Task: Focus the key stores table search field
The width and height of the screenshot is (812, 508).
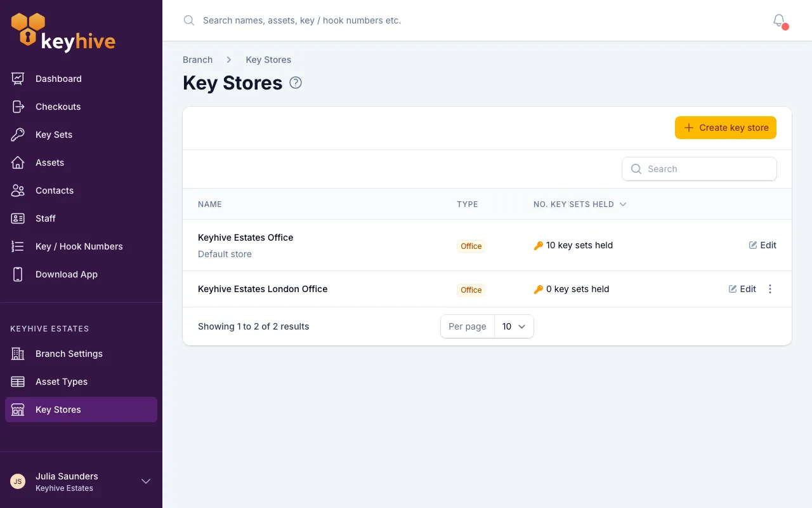Action: (x=699, y=169)
